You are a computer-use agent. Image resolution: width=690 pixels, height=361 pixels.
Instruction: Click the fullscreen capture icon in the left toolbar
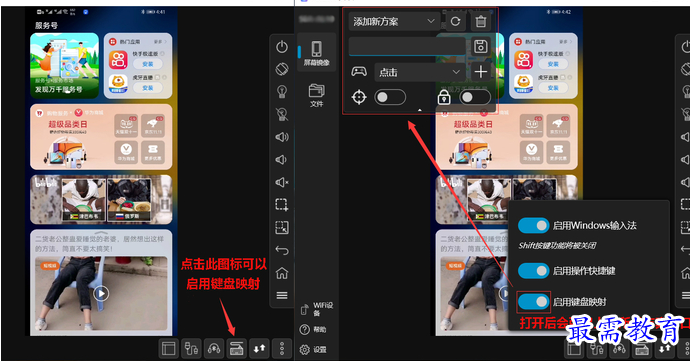pyautogui.click(x=282, y=227)
